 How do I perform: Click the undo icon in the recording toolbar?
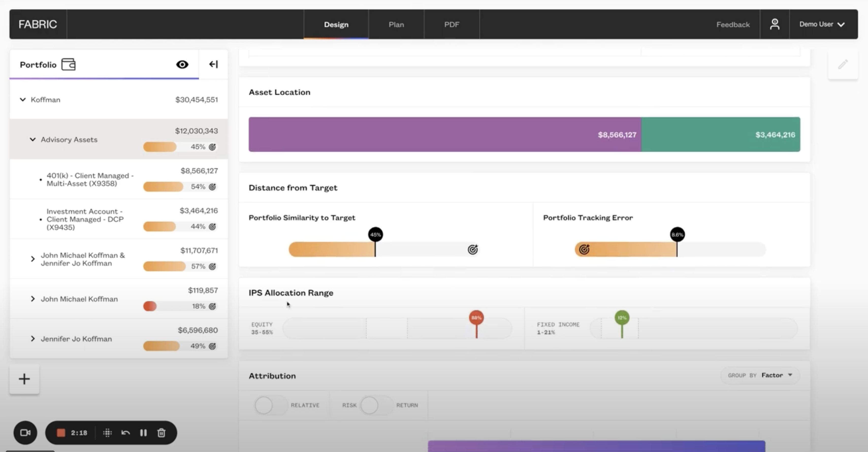(x=125, y=433)
